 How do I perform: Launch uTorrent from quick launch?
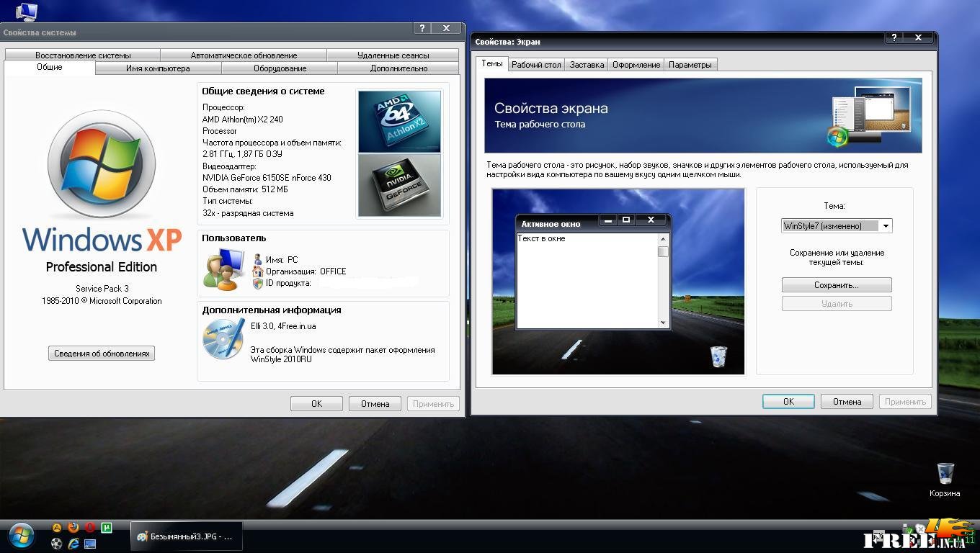(107, 528)
